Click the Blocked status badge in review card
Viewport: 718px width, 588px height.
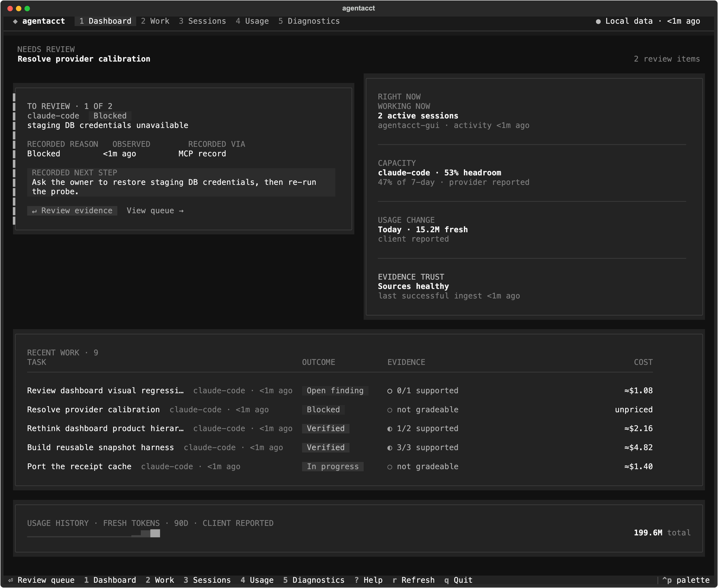(110, 116)
